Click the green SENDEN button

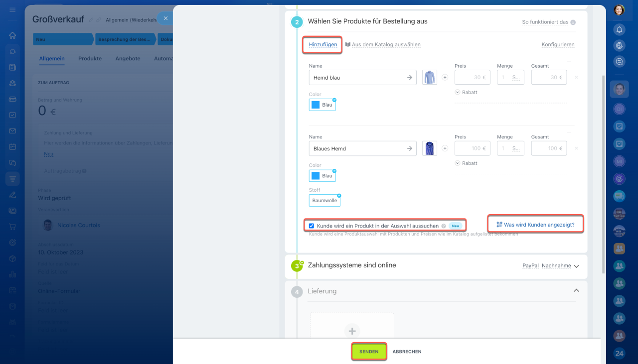(x=369, y=352)
